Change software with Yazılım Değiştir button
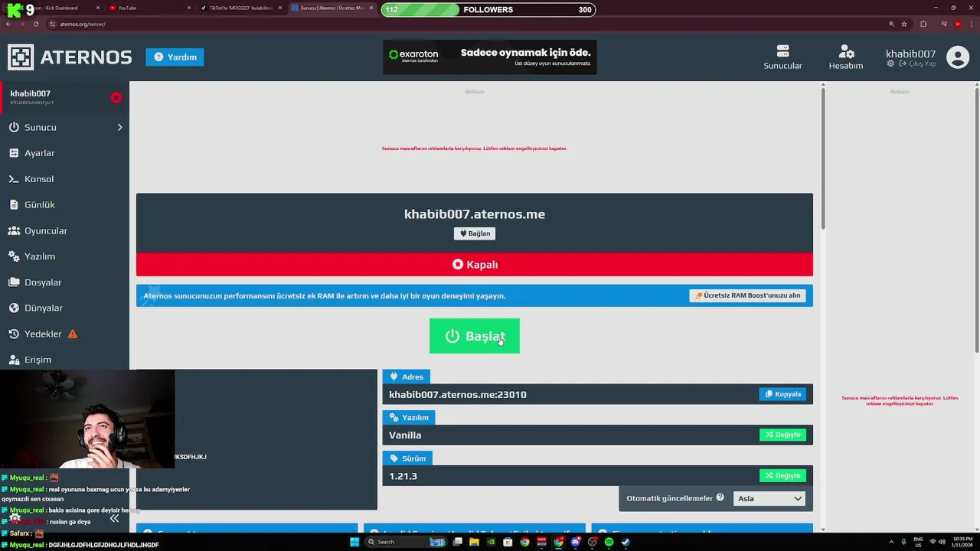 tap(782, 435)
